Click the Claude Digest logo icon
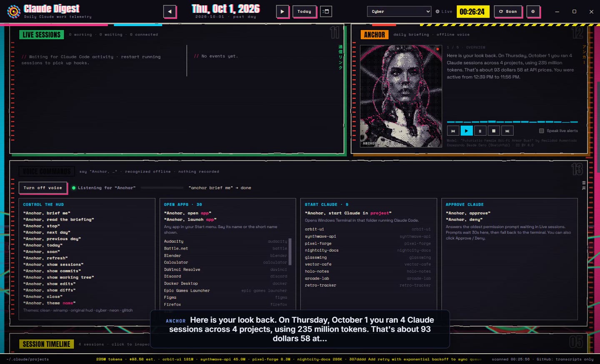This screenshot has width=600, height=364. (x=14, y=12)
